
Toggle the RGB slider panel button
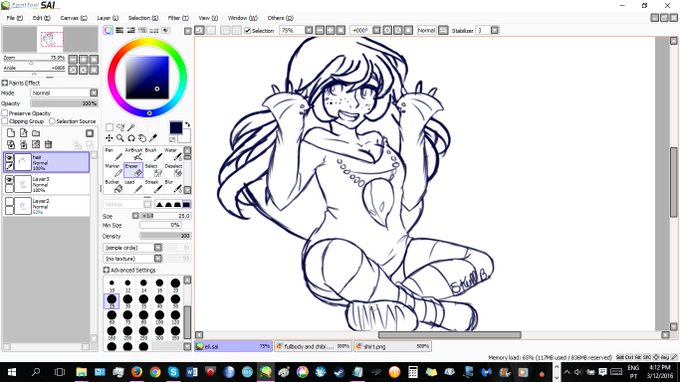click(x=119, y=30)
